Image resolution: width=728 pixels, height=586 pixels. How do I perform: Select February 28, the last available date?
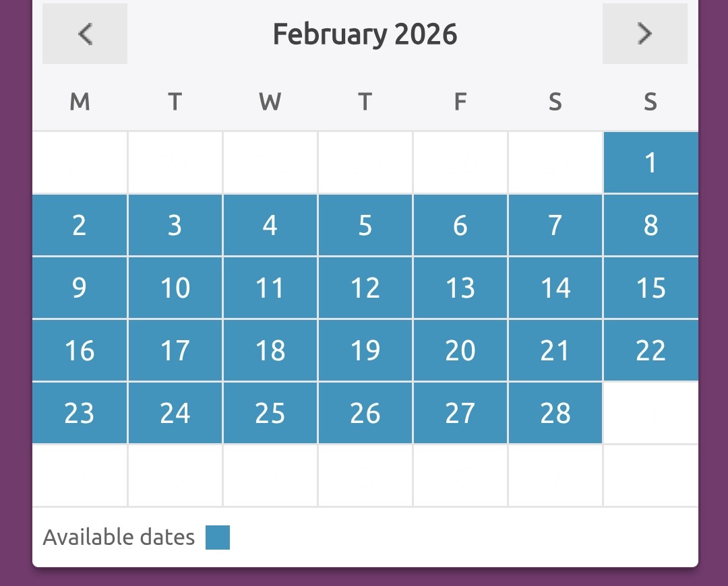[x=555, y=413]
